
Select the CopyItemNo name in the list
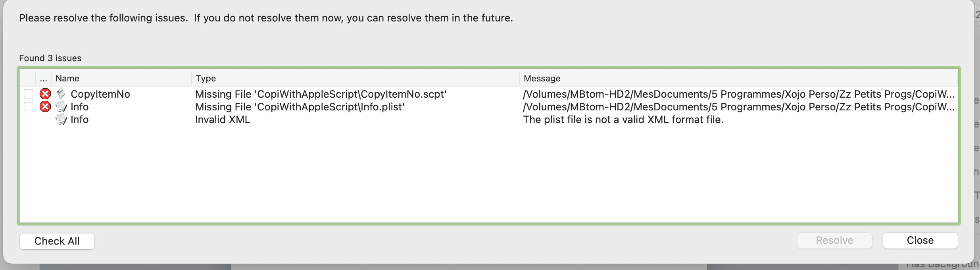tap(100, 94)
